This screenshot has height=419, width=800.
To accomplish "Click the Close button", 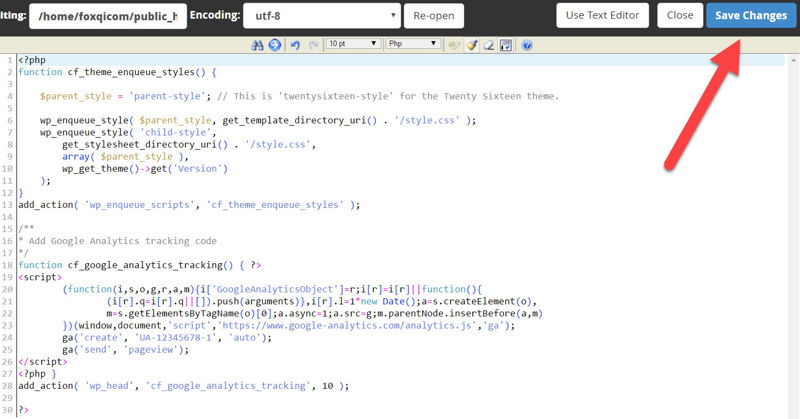I will coord(679,15).
